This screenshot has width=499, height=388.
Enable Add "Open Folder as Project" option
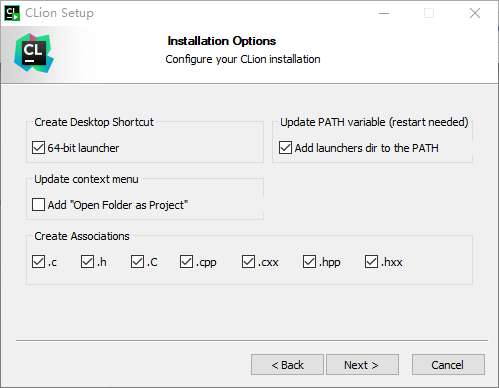click(x=38, y=205)
